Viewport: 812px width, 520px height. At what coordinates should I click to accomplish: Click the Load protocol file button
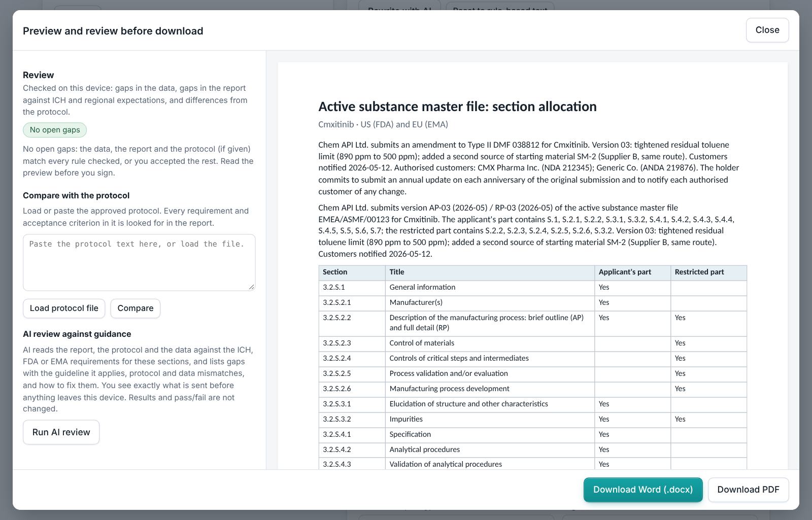coord(64,308)
